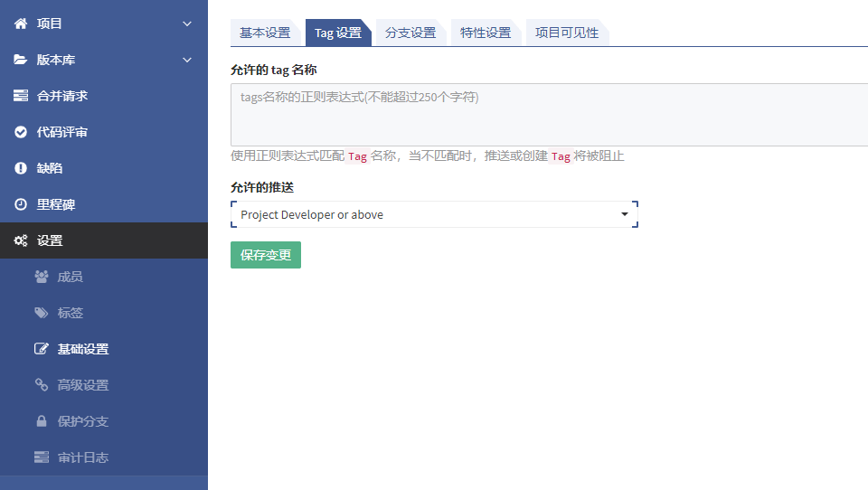Open the 允许的推送 role dropdown

coord(434,214)
